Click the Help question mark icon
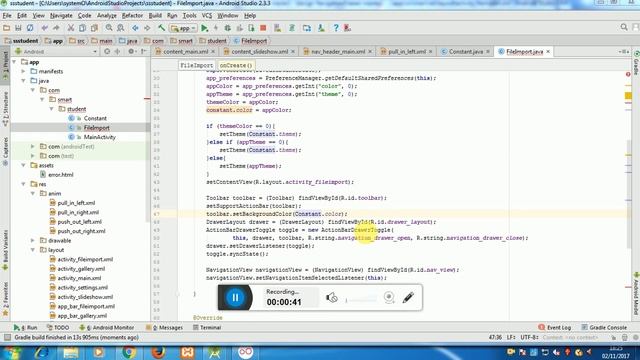 tap(336, 28)
